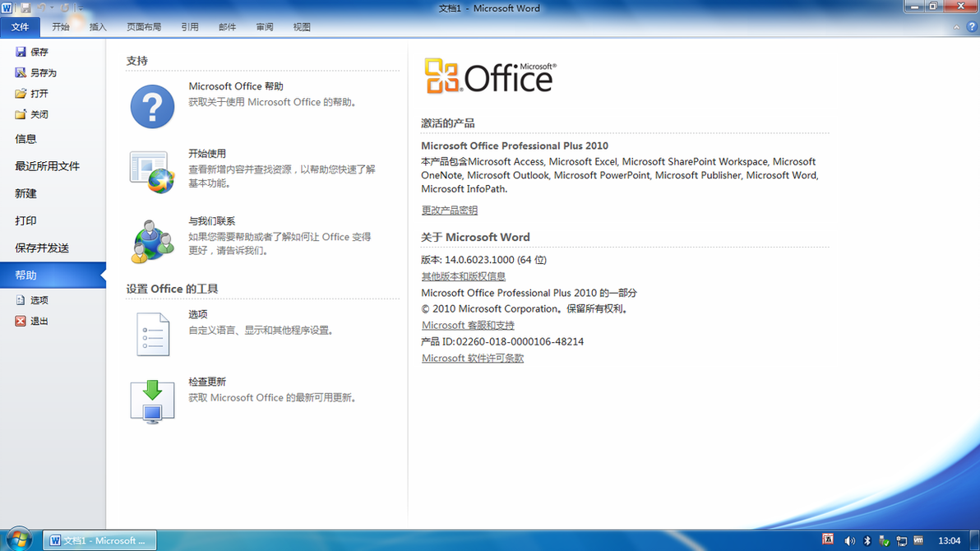The image size is (980, 551).
Task: Click the 13:04 clock in the tray
Action: [949, 541]
